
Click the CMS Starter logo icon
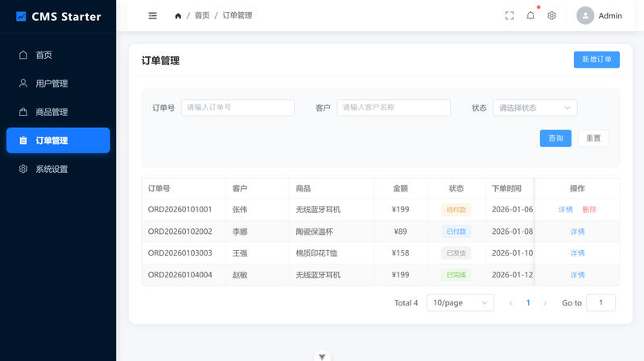click(x=21, y=16)
